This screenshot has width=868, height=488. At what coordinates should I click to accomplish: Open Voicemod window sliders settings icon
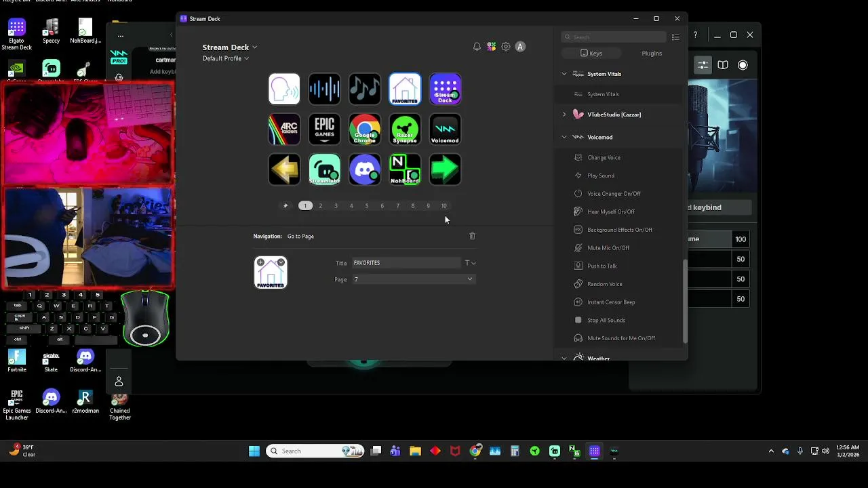click(x=703, y=65)
